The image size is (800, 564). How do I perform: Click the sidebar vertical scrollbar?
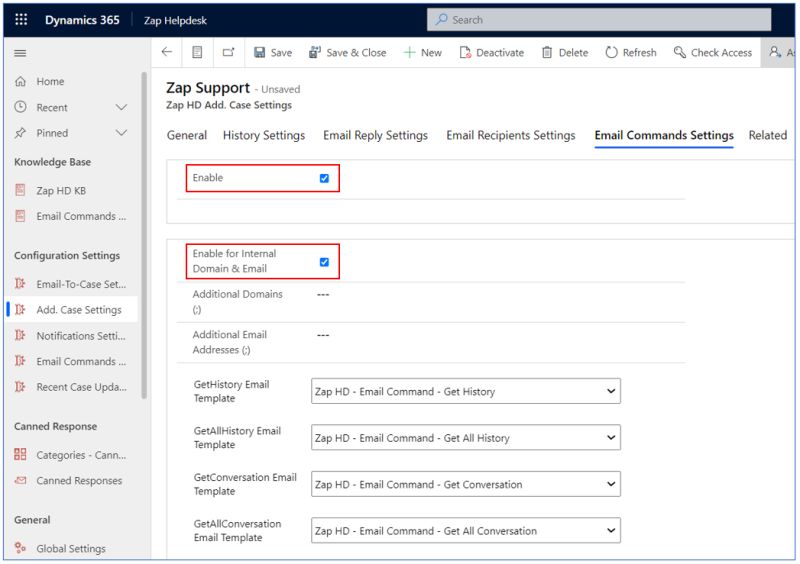coord(144,235)
